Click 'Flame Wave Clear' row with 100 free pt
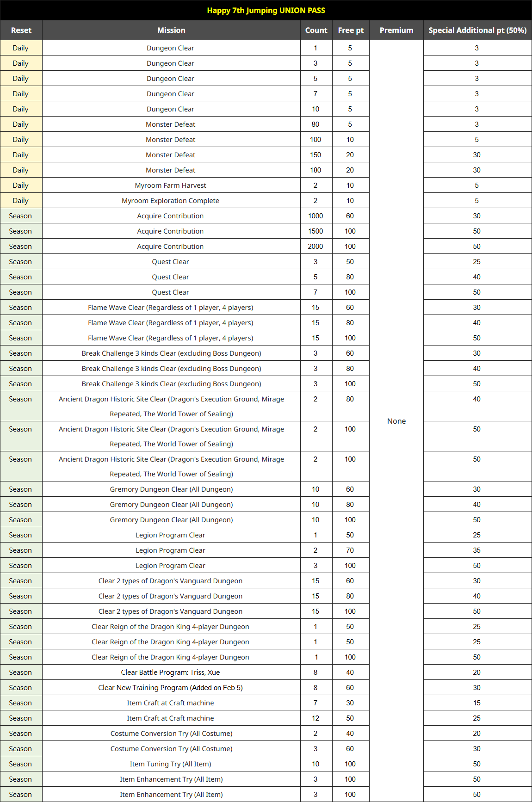 [171, 338]
